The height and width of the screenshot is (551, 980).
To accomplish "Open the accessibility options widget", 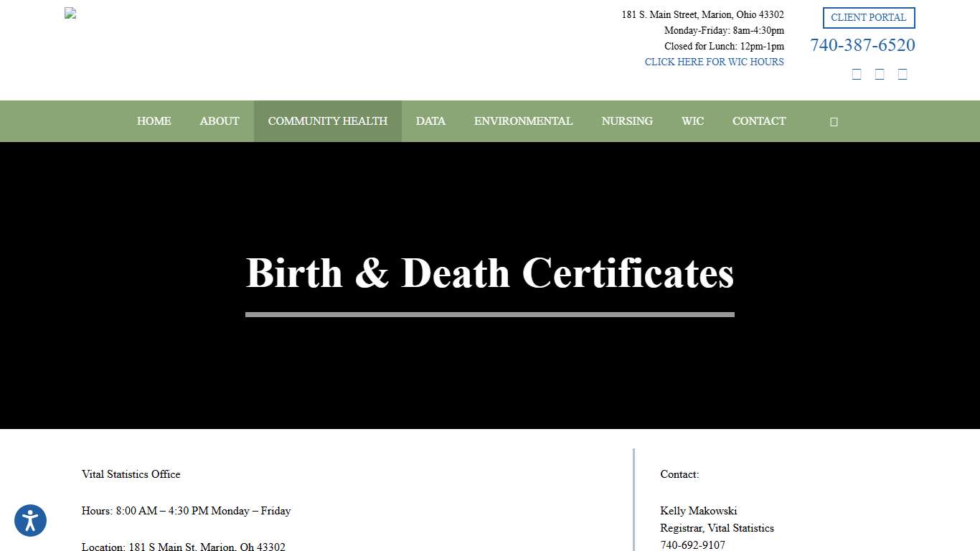I will pos(30,520).
